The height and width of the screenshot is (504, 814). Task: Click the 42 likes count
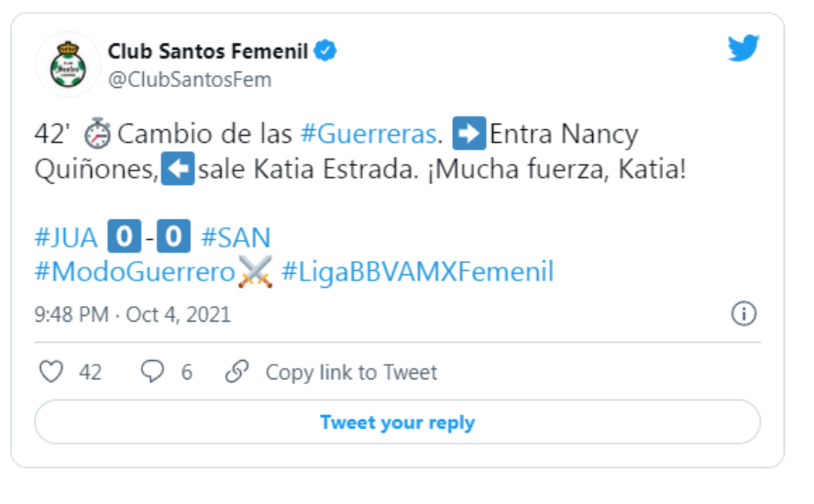[x=91, y=372]
